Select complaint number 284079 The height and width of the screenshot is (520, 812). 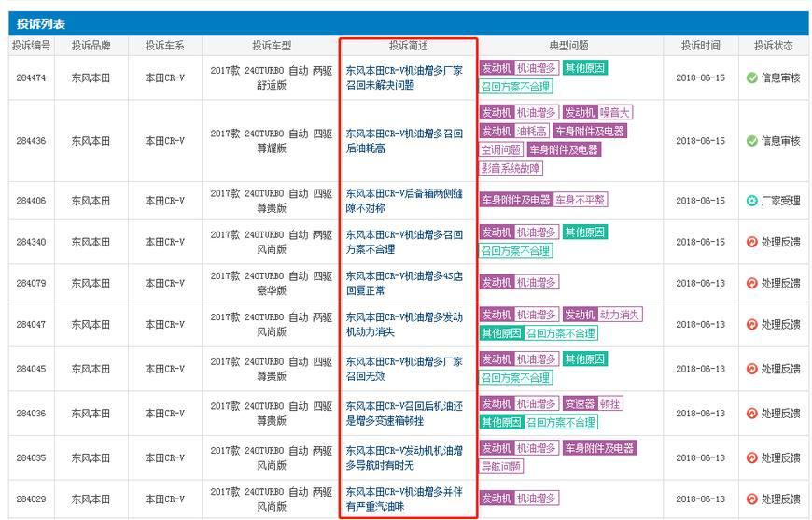coord(31,283)
